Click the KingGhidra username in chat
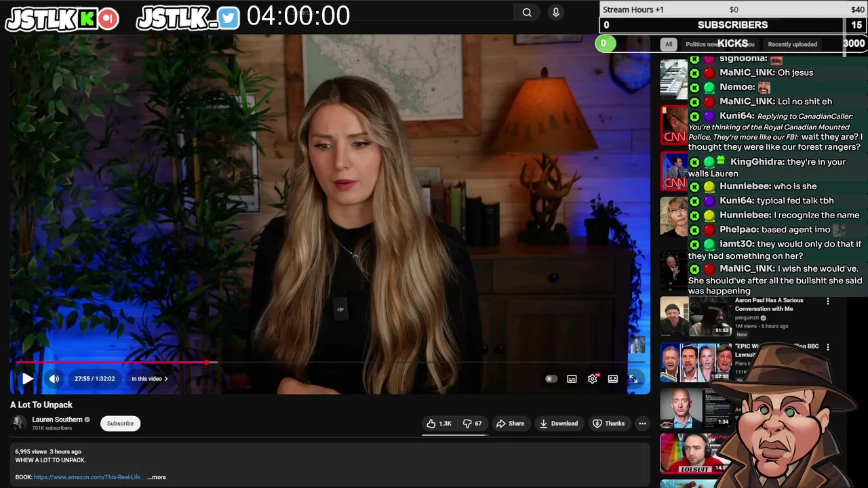The width and height of the screenshot is (868, 488). coord(757,162)
